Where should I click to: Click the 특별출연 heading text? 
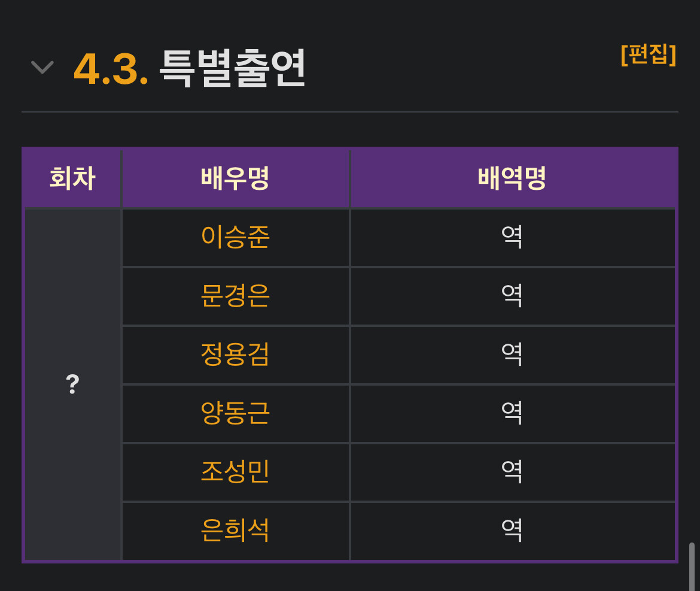click(232, 69)
